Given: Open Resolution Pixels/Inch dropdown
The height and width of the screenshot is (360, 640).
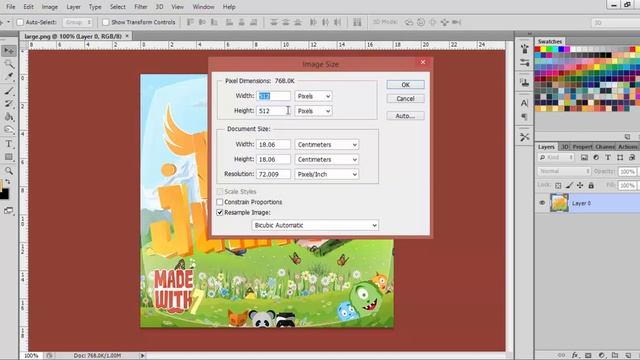Looking at the screenshot, I should [327, 174].
